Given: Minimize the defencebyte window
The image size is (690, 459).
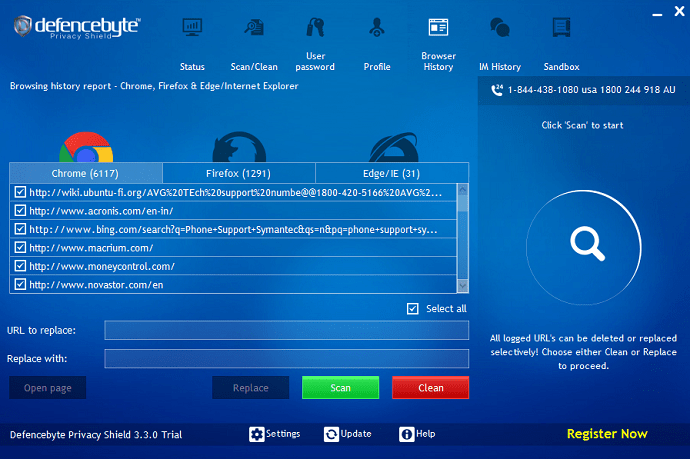Looking at the screenshot, I should (657, 13).
